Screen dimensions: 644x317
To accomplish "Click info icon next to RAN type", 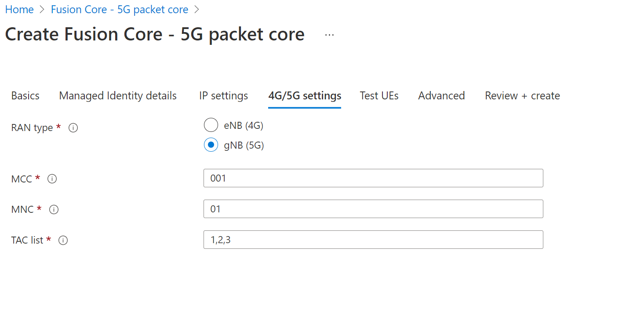I will [73, 128].
